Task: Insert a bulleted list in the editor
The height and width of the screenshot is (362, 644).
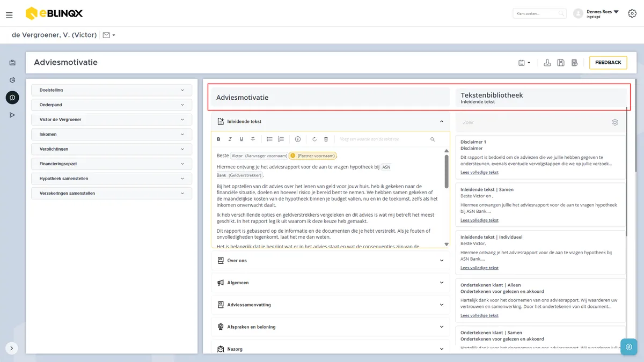Action: [x=269, y=139]
